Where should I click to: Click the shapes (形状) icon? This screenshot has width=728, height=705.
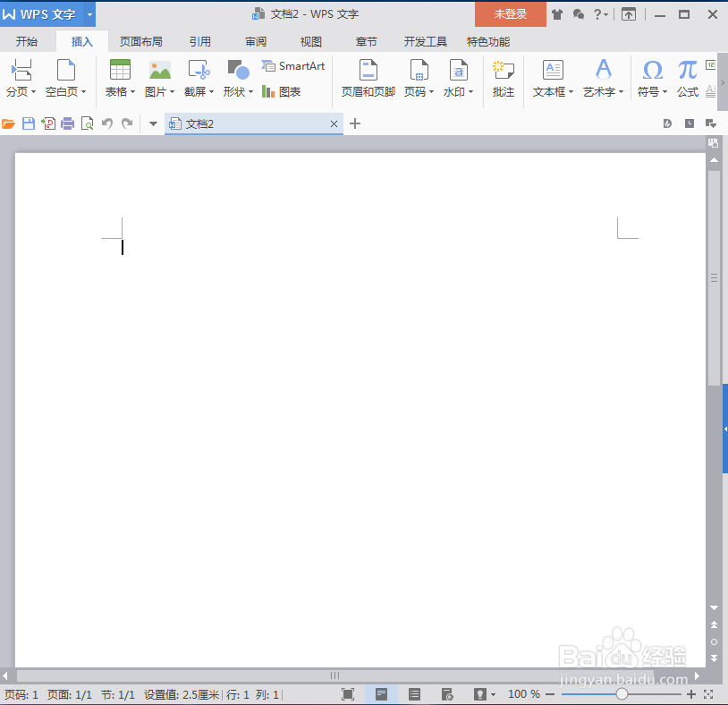[238, 70]
